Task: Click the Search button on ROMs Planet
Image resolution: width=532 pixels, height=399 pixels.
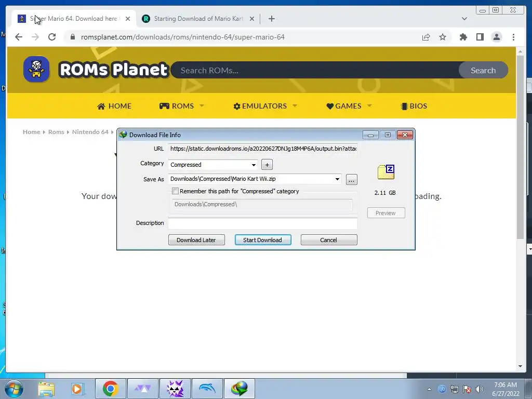Action: 483,70
